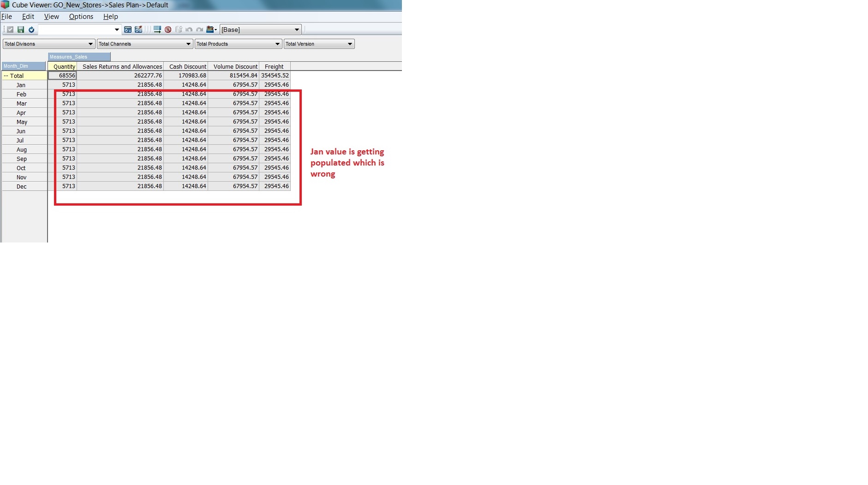Click the toolbar grip handle at far left
Screen dimensions: 868x485
click(x=4, y=30)
